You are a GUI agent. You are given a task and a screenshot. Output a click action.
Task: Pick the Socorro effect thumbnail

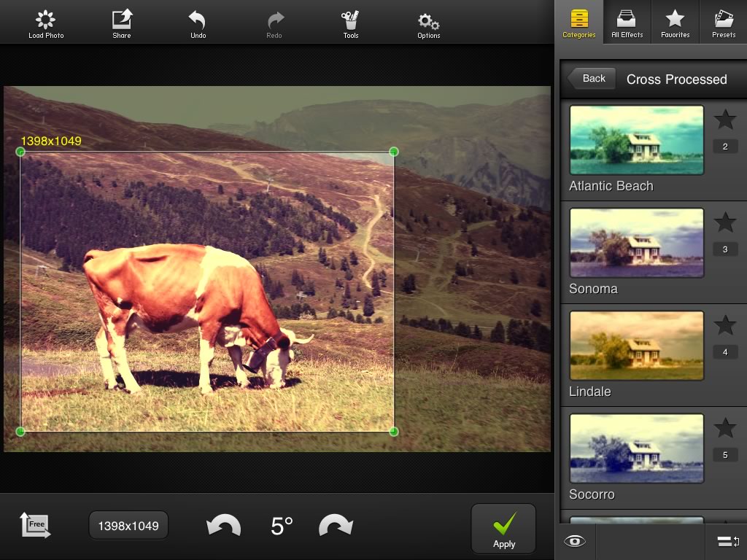636,448
